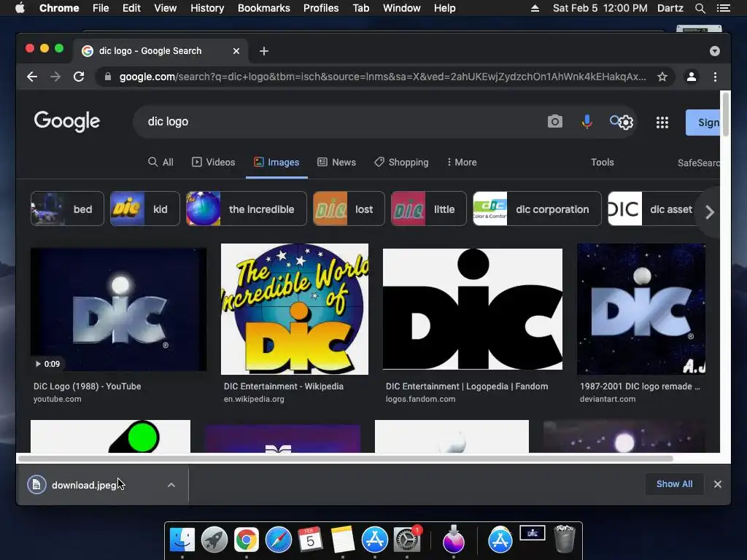Open the Profiles menu in menu bar
The height and width of the screenshot is (560, 747).
click(x=321, y=8)
